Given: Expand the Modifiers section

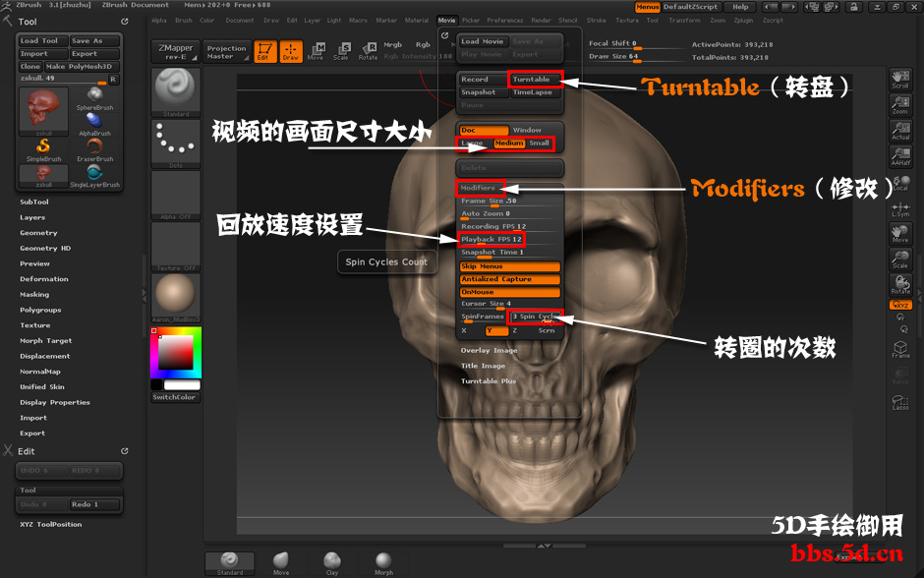Looking at the screenshot, I should [478, 188].
